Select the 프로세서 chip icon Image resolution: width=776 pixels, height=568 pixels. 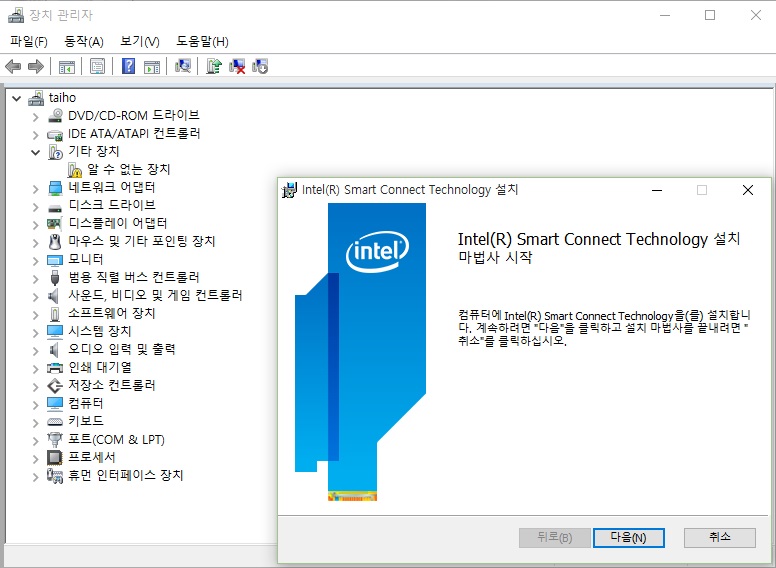point(55,458)
